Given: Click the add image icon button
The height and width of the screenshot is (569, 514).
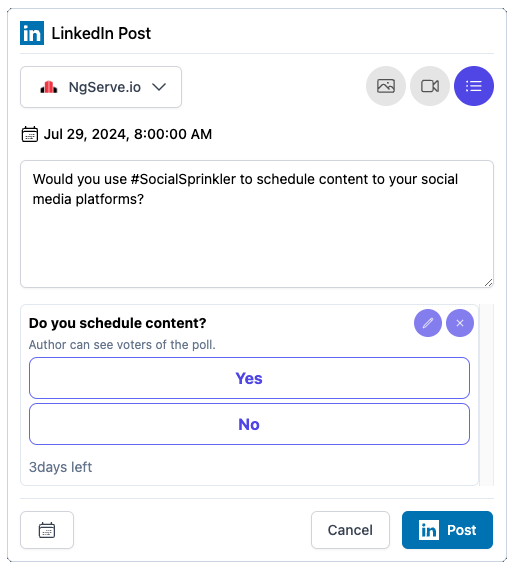Looking at the screenshot, I should coord(386,86).
